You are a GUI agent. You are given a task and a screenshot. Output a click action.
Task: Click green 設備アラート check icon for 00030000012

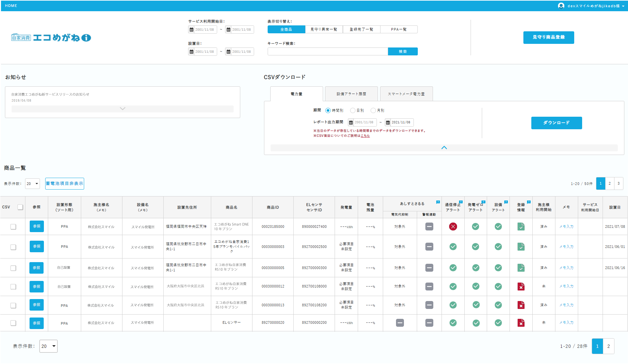(498, 287)
